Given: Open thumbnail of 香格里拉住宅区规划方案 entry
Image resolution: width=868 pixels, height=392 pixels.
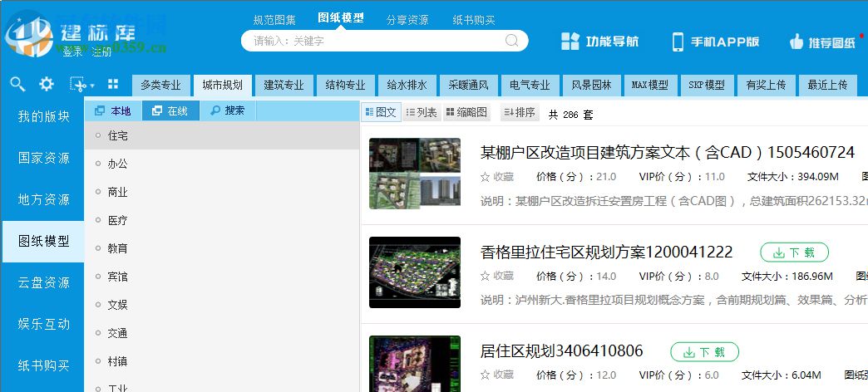Looking at the screenshot, I should click(415, 272).
